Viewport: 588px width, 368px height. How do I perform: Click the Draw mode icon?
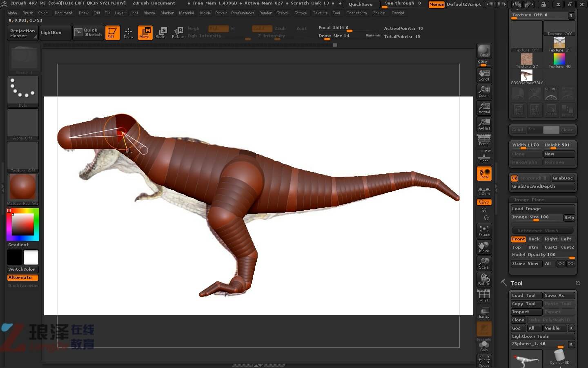click(129, 32)
